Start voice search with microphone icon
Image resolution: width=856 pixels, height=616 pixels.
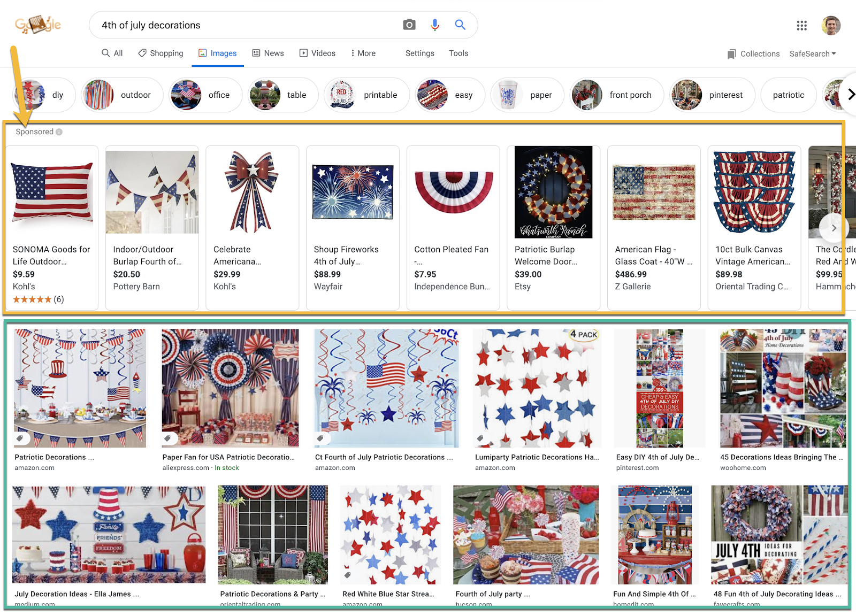(435, 25)
